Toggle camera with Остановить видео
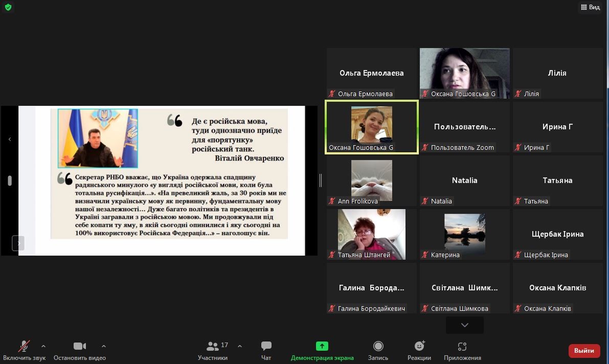This screenshot has height=364, width=609. (79, 351)
